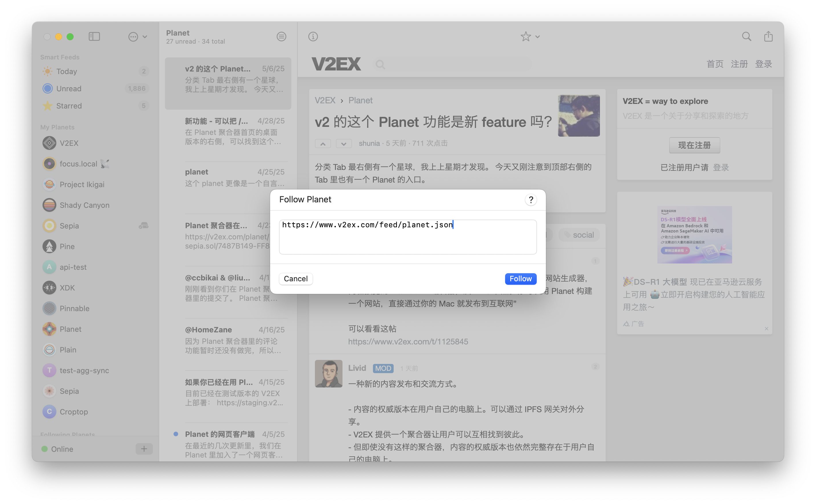Open 首页 on the V2EX page header
The height and width of the screenshot is (504, 816).
715,64
